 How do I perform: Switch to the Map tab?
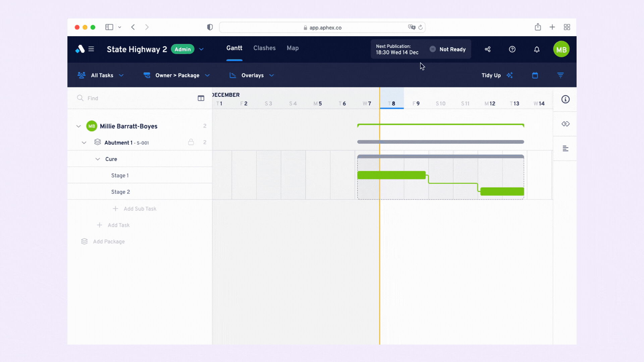click(x=293, y=48)
